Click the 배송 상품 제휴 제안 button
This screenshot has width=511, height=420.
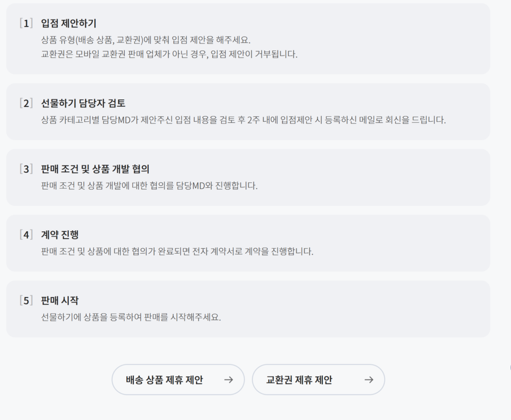coord(178,380)
